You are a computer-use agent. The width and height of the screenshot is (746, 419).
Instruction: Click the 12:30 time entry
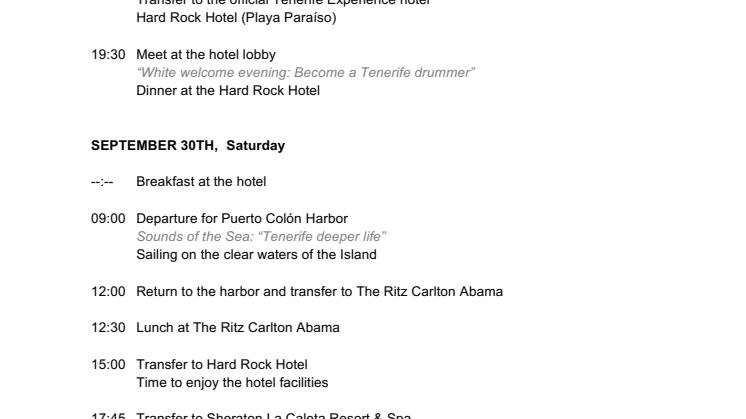108,328
